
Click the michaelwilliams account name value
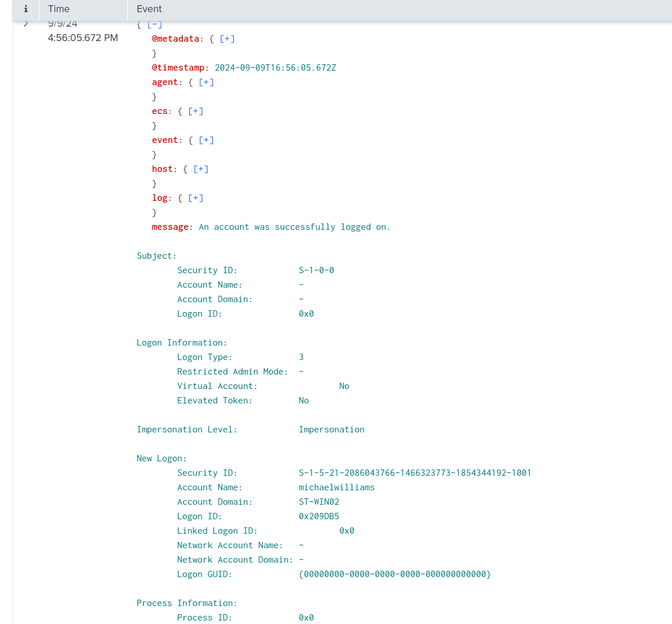tap(336, 487)
